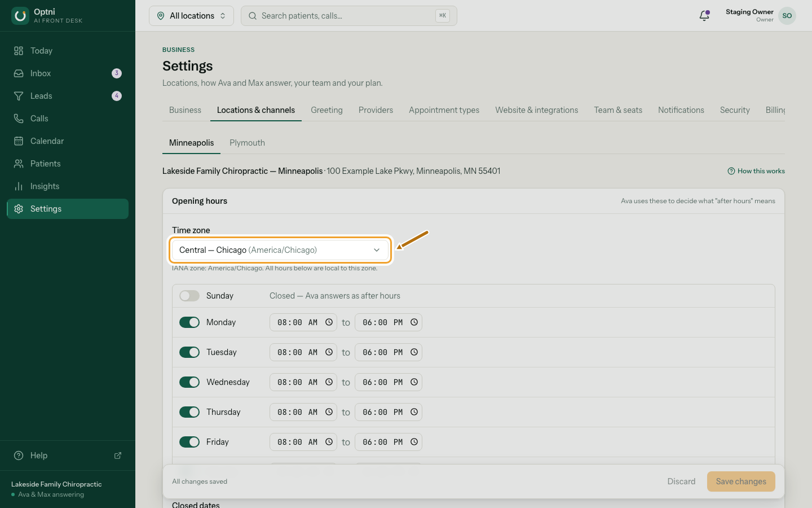
Task: Toggle Monday opening hours off
Action: point(189,322)
